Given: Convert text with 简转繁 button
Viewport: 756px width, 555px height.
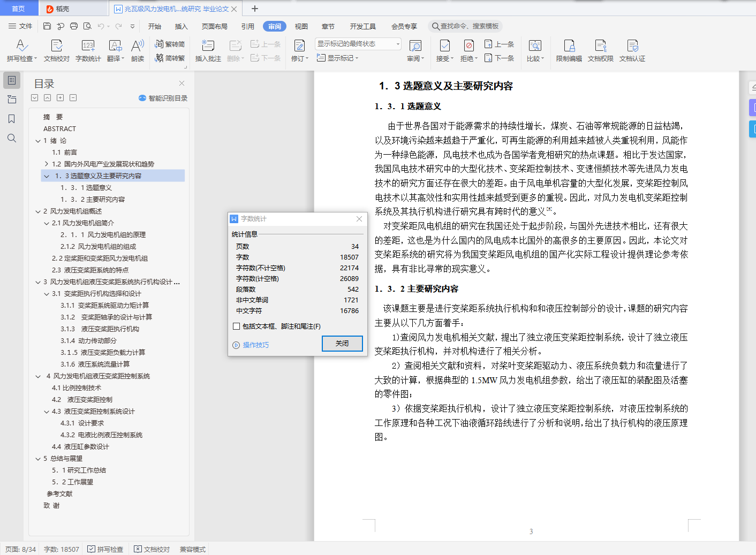Looking at the screenshot, I should [170, 58].
